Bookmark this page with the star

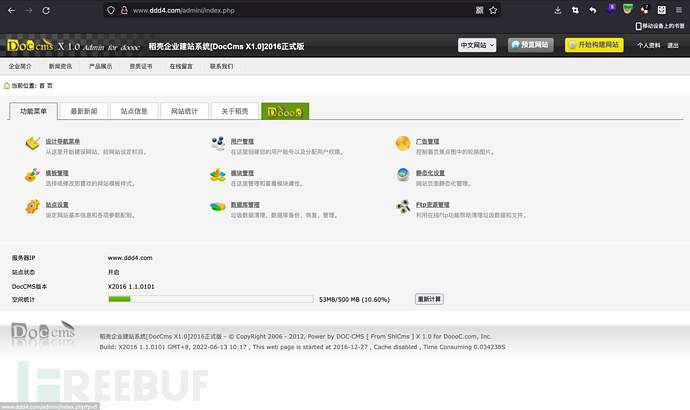pyautogui.click(x=493, y=10)
